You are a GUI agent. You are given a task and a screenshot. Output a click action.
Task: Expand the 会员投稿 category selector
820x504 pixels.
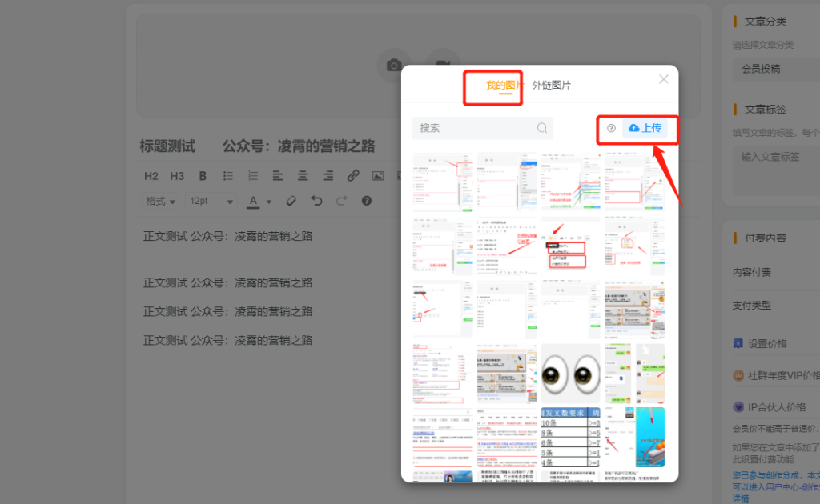tap(775, 69)
